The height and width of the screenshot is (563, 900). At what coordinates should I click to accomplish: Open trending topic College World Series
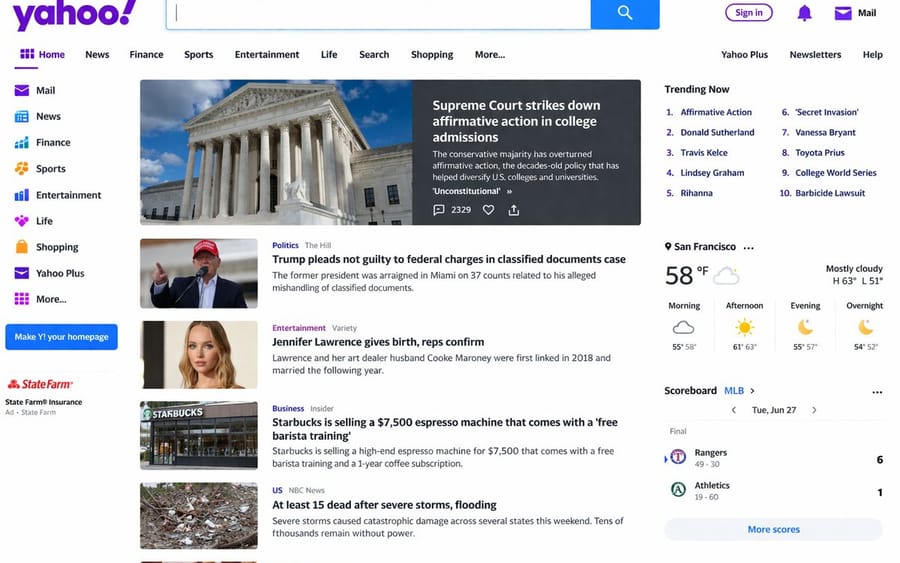click(x=836, y=173)
